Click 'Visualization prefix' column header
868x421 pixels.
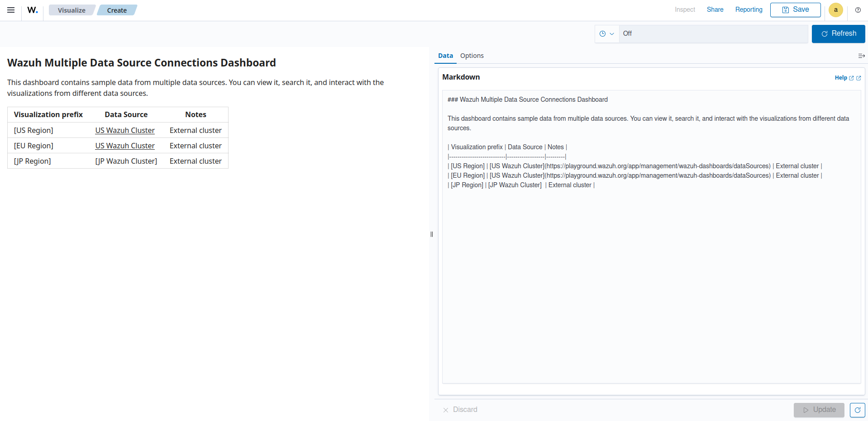coord(48,114)
